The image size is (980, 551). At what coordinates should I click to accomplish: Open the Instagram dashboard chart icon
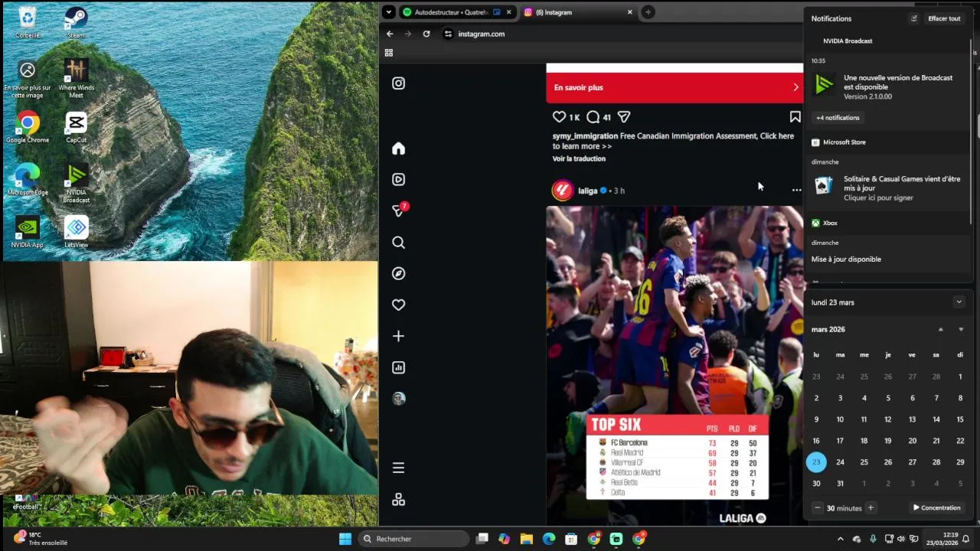(398, 367)
